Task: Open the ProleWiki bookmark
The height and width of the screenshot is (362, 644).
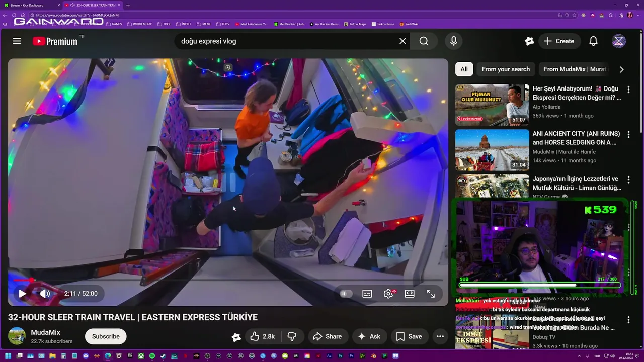Action: tap(409, 24)
